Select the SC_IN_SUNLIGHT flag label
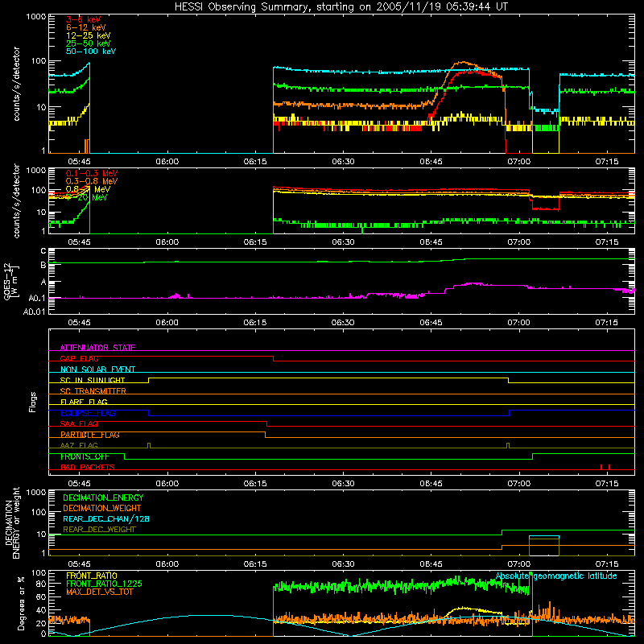This screenshot has width=644, height=644. click(93, 380)
